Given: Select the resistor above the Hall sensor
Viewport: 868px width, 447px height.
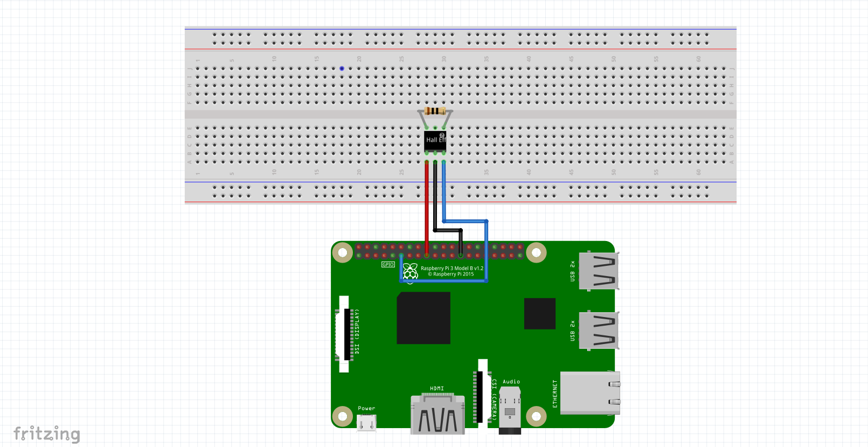Looking at the screenshot, I should point(435,111).
